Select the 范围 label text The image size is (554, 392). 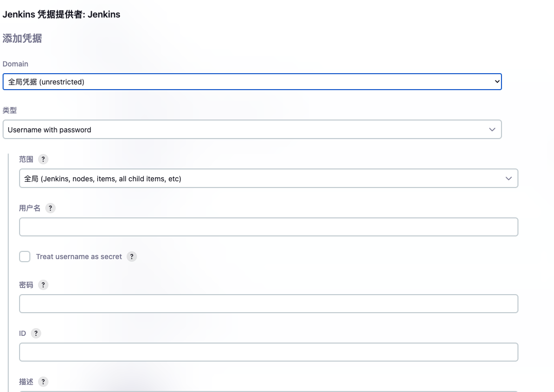pos(26,159)
